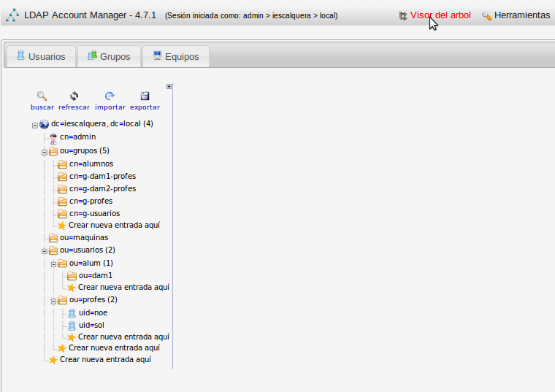Select the ou=profes (2) entry
The height and width of the screenshot is (392, 555).
point(93,299)
